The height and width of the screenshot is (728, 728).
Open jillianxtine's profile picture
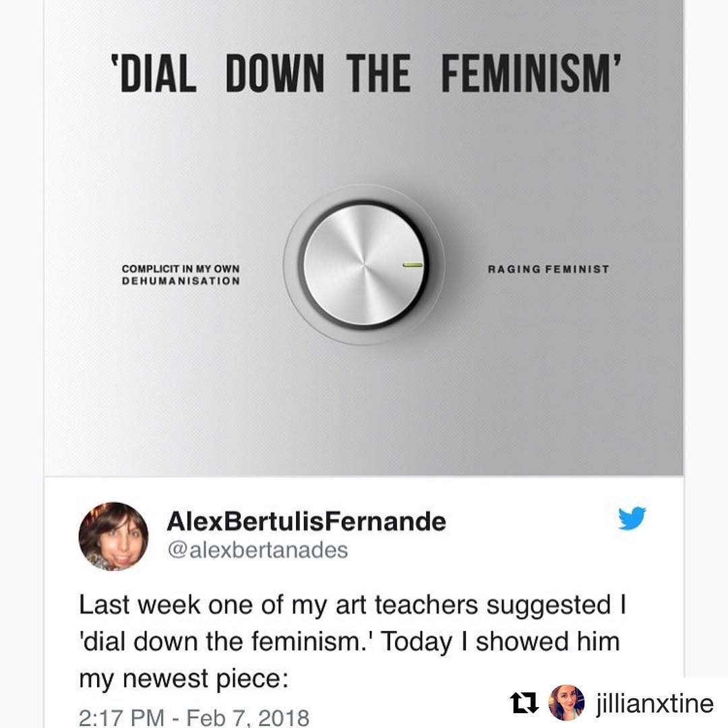point(566,702)
